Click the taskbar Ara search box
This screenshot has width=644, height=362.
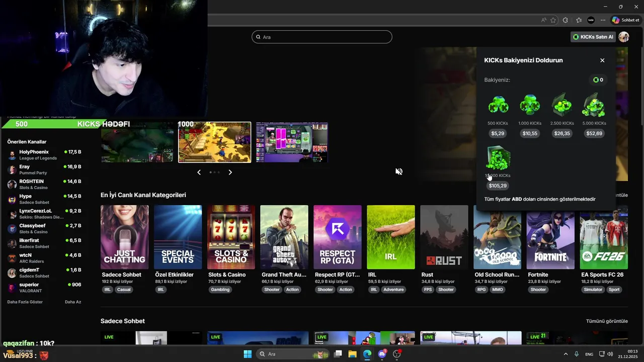point(292,354)
